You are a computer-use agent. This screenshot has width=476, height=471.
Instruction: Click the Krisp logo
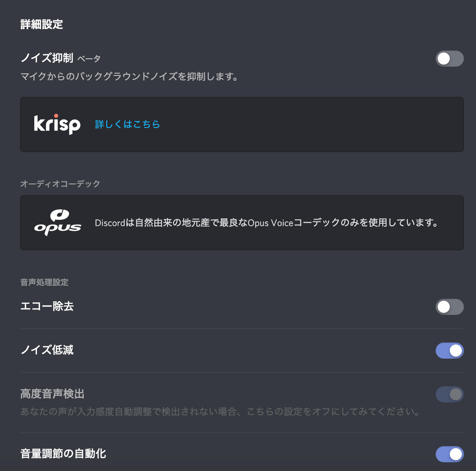(x=57, y=124)
